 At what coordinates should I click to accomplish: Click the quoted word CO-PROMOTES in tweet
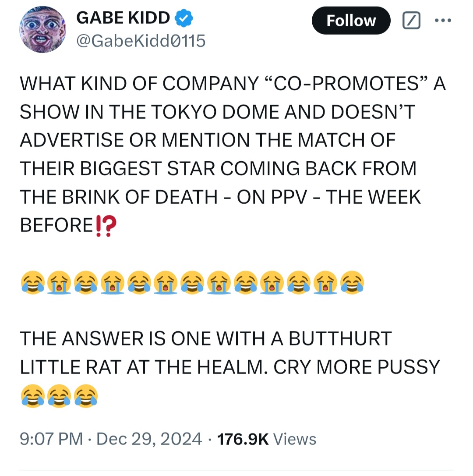point(346,83)
